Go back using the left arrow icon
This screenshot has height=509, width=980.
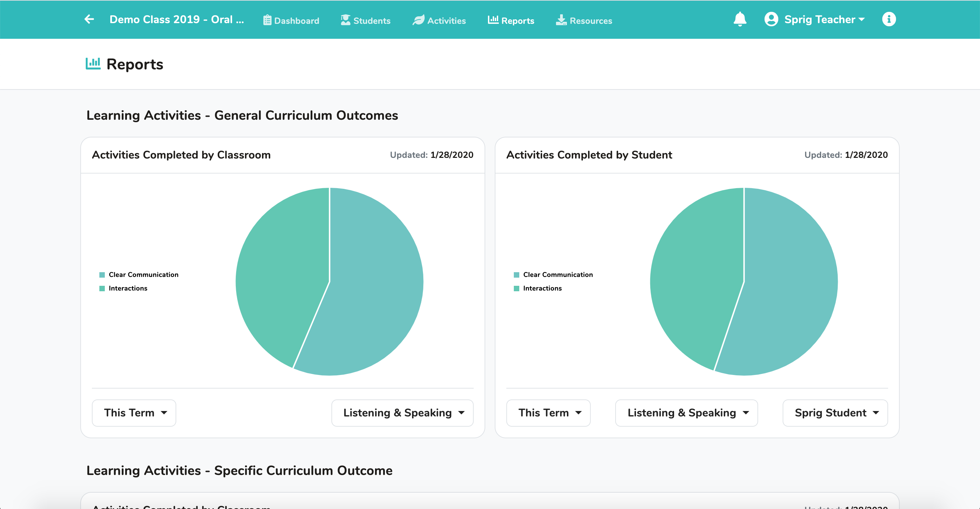[x=89, y=19]
